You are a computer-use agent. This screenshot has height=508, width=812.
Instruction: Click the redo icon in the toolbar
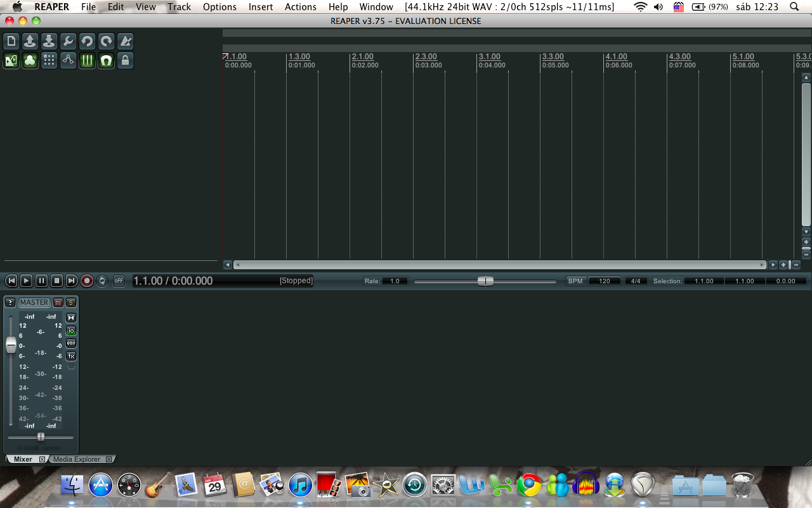coord(107,42)
